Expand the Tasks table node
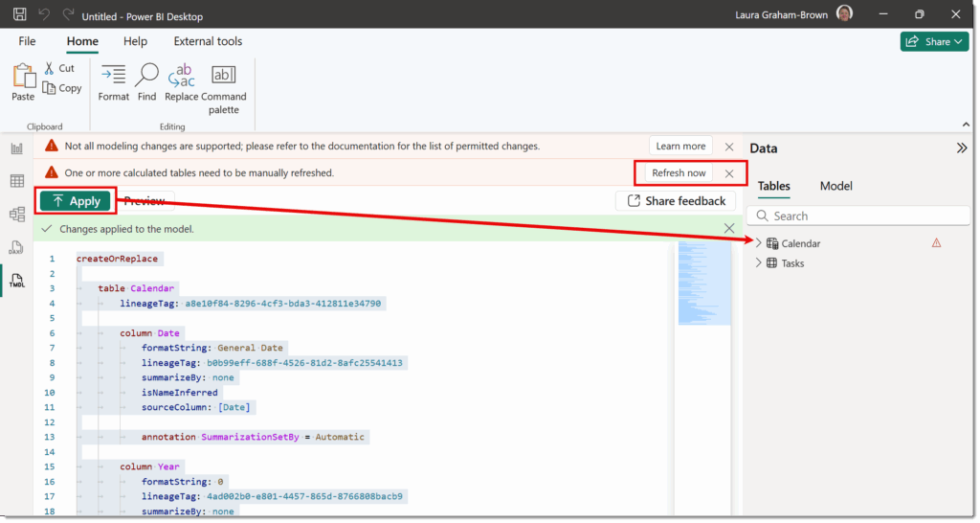980x523 pixels. [759, 262]
